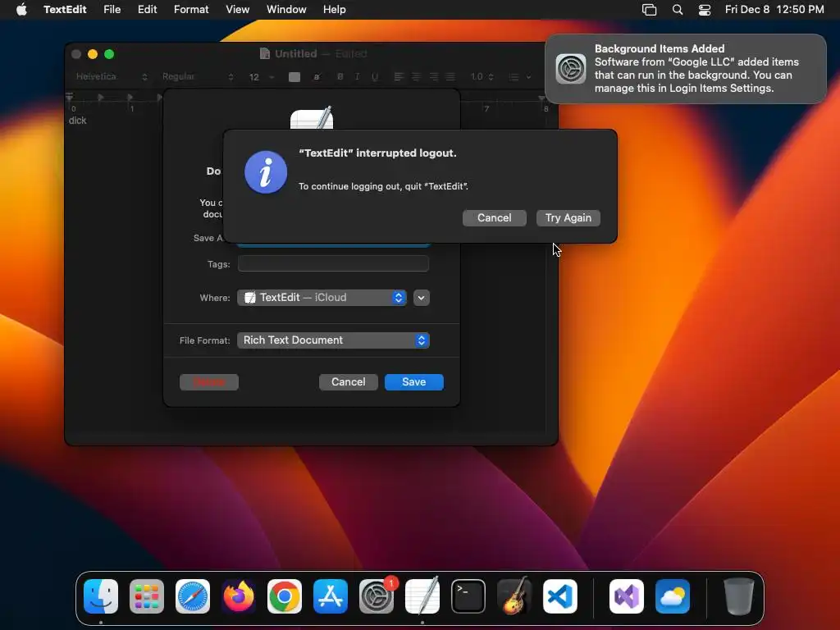Click the text color swatch in toolbar
The width and height of the screenshot is (840, 630).
(294, 77)
